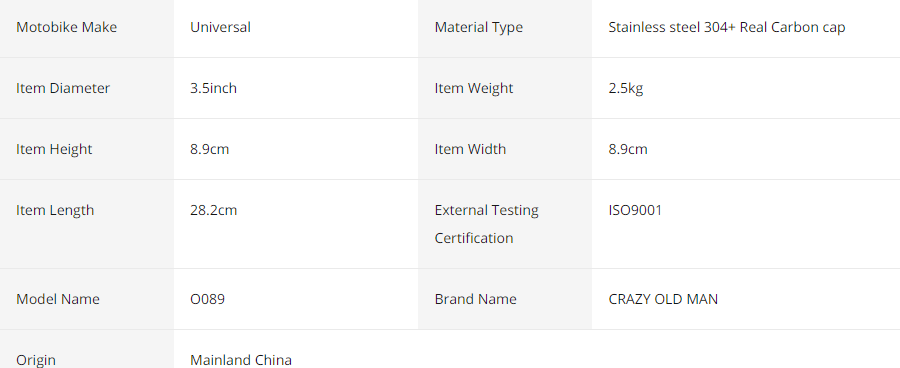Click the External Testing Certification label
900x368 pixels.
[x=487, y=224]
